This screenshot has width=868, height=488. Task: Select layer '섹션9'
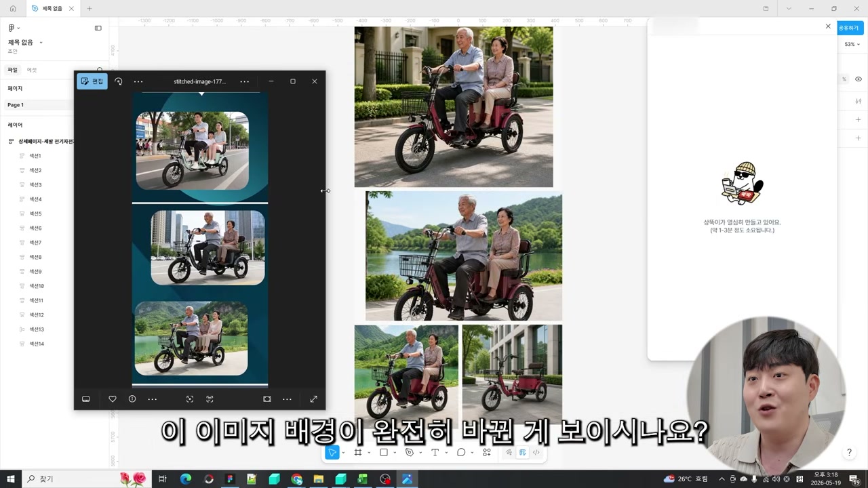(x=35, y=271)
